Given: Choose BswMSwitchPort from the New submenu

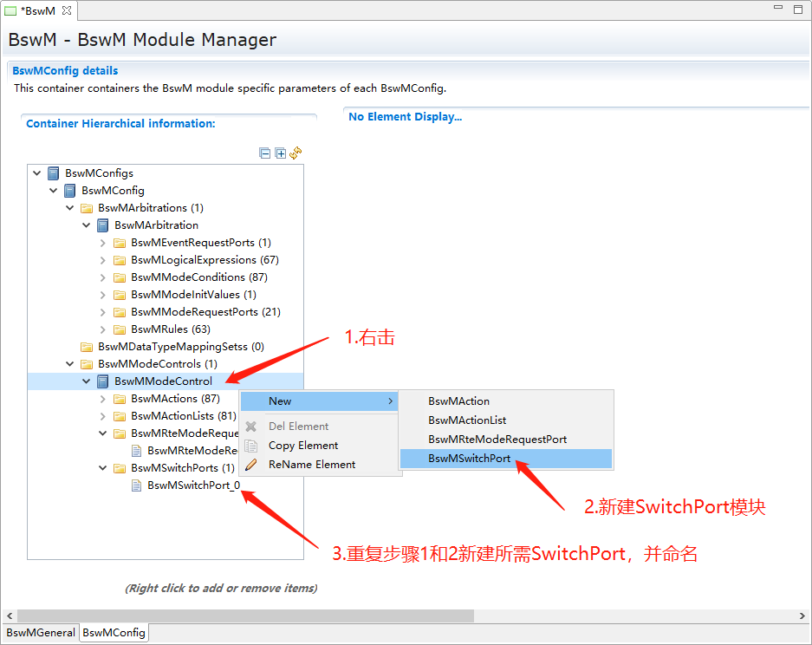Looking at the screenshot, I should click(469, 459).
